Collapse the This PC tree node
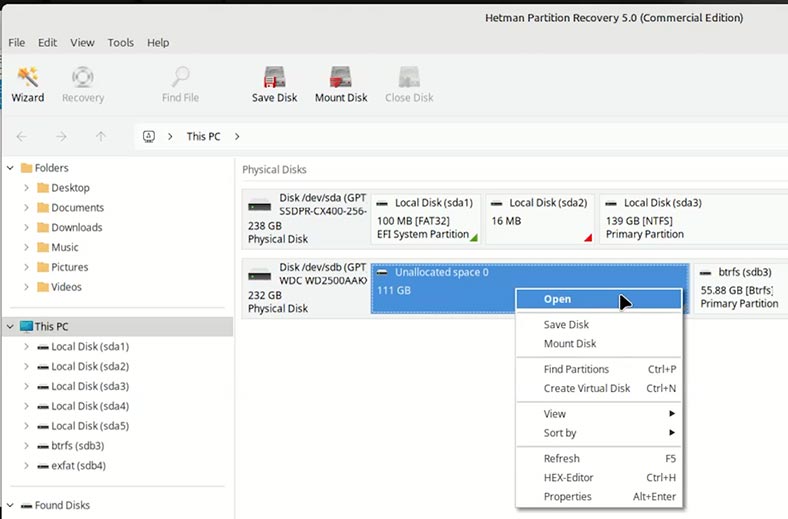 10,327
